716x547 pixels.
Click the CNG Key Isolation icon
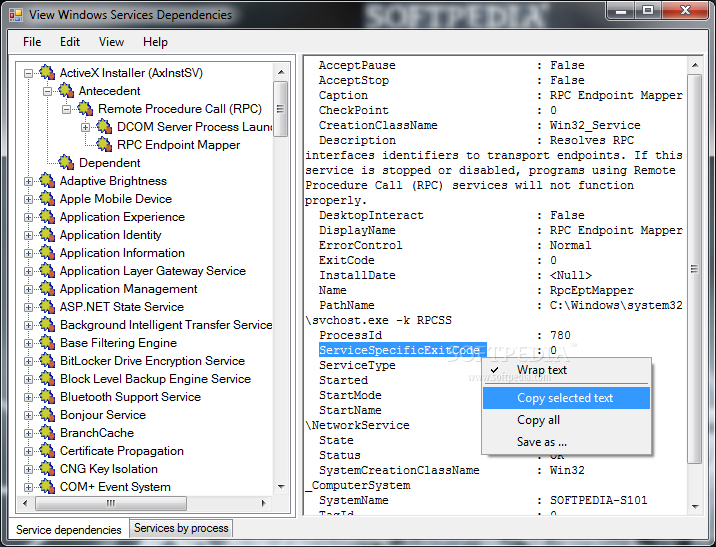[x=47, y=469]
